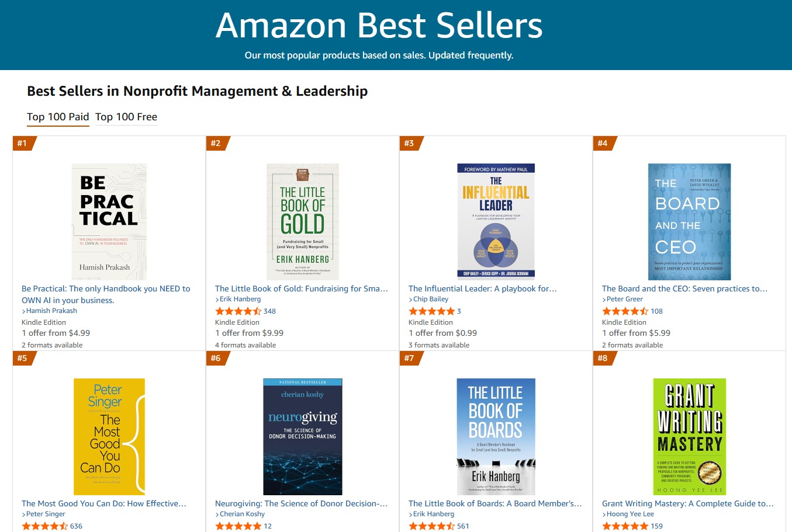Click the star rating under Neurogiving

236,526
